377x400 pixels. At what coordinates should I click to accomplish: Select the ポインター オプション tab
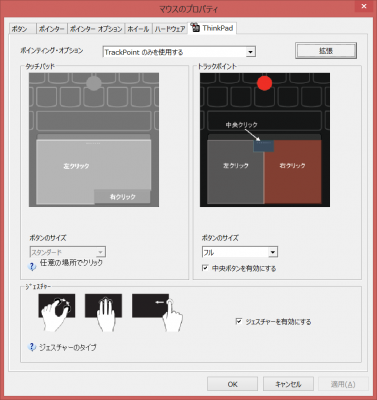point(96,29)
